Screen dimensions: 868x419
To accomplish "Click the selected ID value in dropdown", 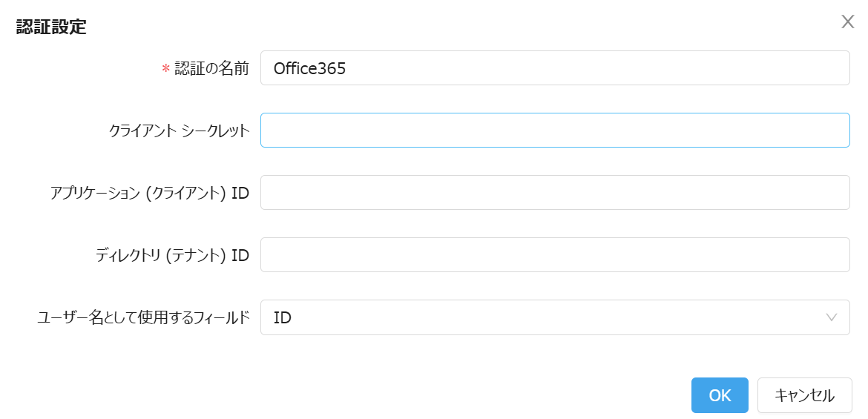I will tap(283, 318).
